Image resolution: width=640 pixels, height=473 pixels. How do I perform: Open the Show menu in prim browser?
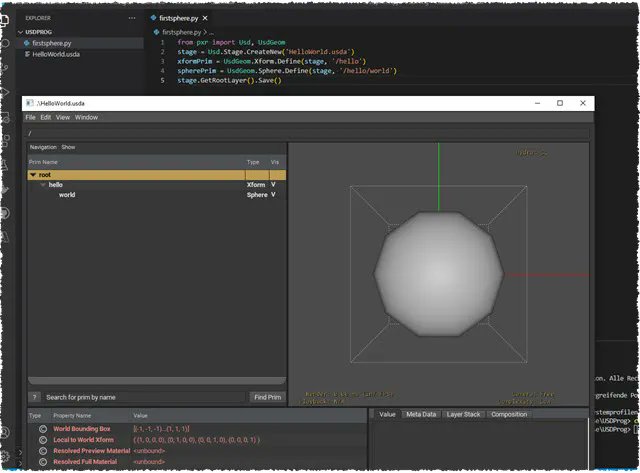(68, 147)
